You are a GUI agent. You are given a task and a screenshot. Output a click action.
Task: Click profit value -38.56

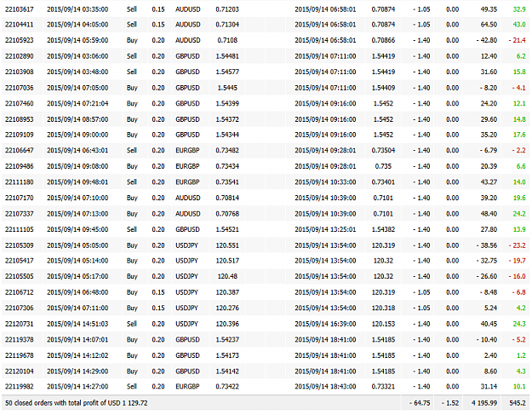(487, 245)
